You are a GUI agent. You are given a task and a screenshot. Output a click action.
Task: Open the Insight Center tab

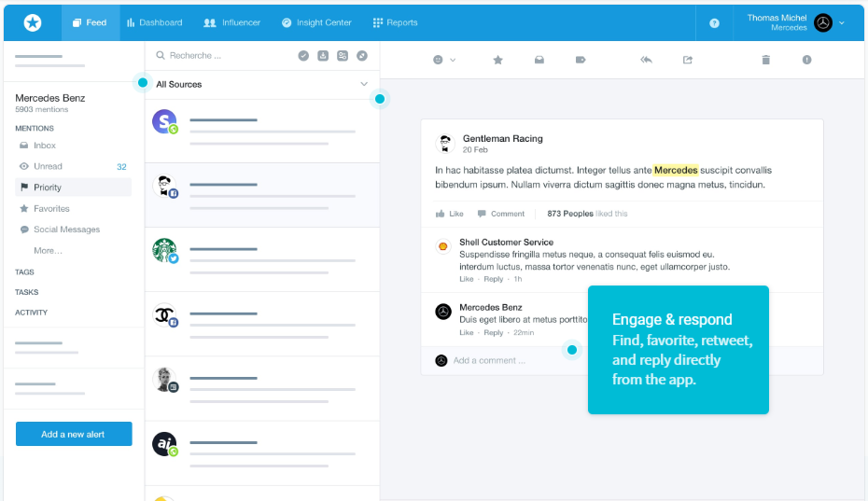click(316, 22)
